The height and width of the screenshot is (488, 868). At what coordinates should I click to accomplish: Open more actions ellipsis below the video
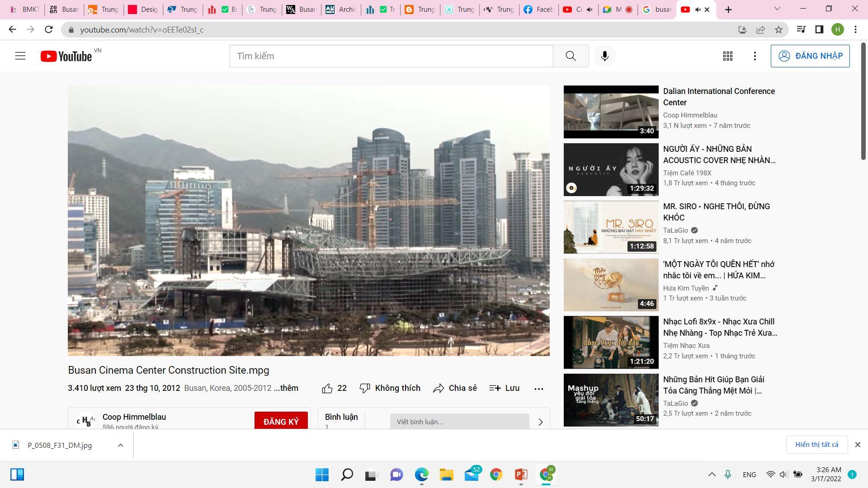tap(538, 389)
